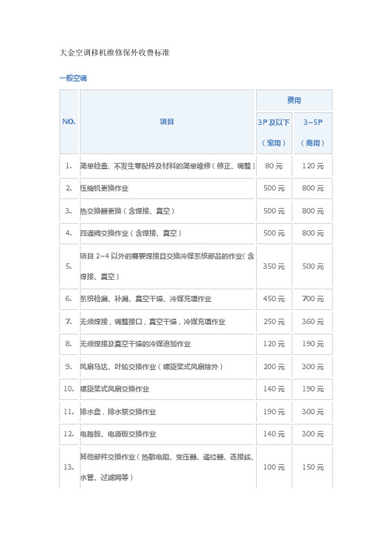This screenshot has height=555, width=392.
Task: Click 190元 in row 10
Action: coord(313,389)
